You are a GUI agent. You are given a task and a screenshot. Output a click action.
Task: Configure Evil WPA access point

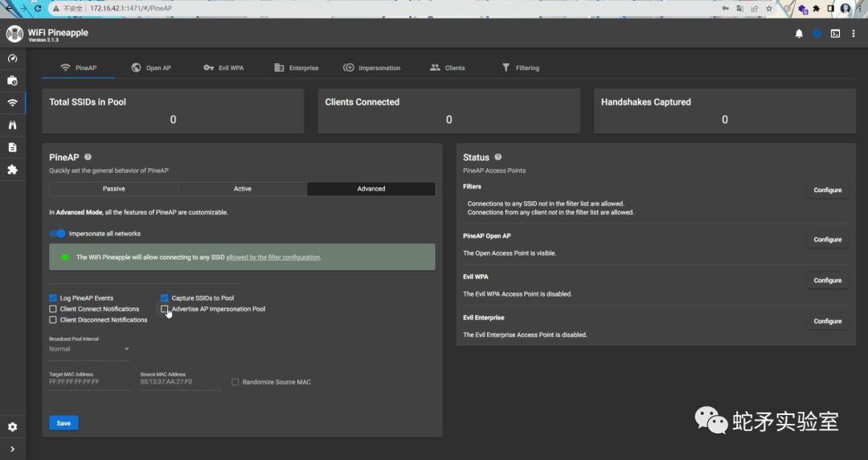(828, 281)
